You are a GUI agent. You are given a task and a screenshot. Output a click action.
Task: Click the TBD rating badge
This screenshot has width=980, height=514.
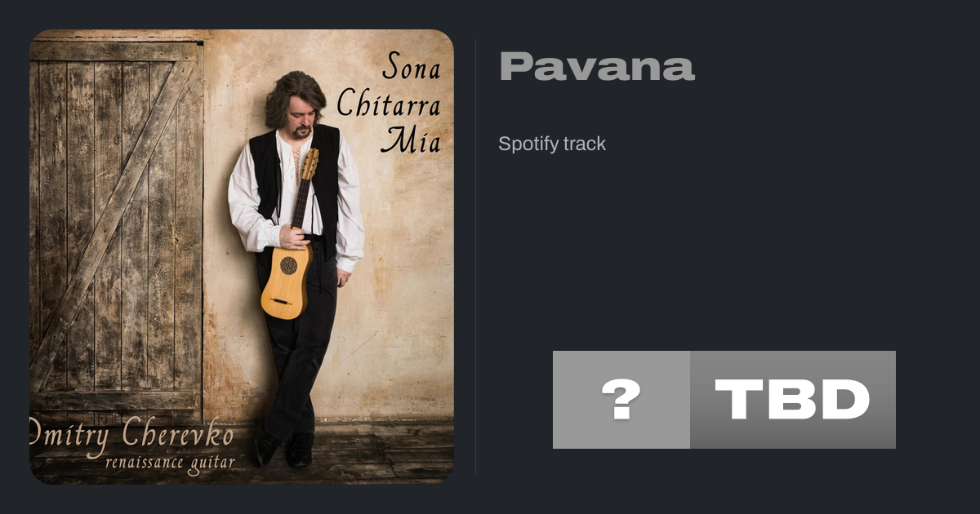coord(793,400)
